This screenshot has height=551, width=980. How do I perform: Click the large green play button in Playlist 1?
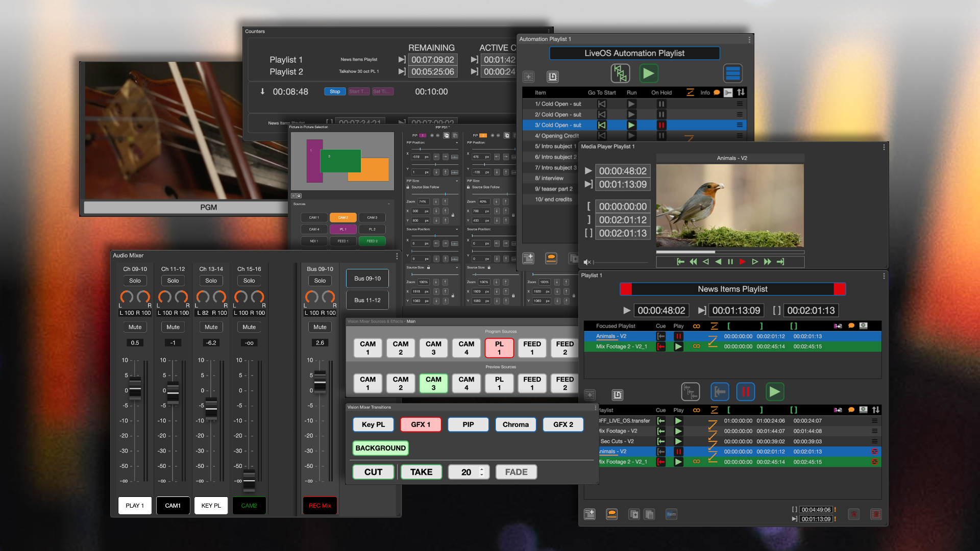[775, 392]
